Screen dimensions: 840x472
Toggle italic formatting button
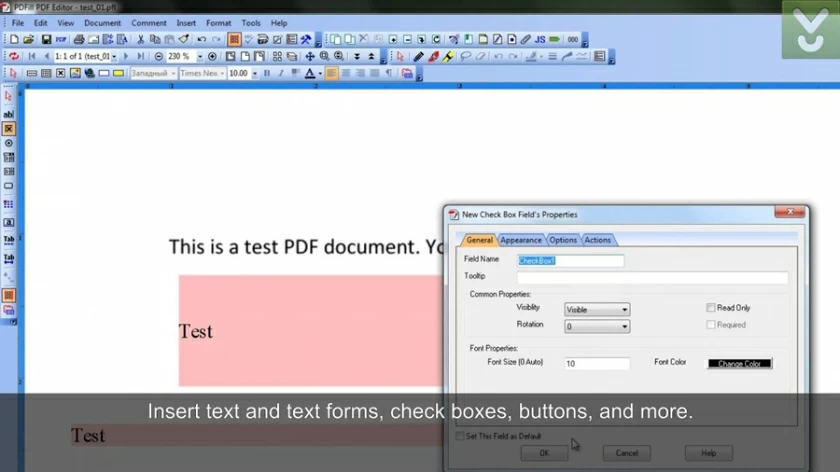pyautogui.click(x=281, y=73)
